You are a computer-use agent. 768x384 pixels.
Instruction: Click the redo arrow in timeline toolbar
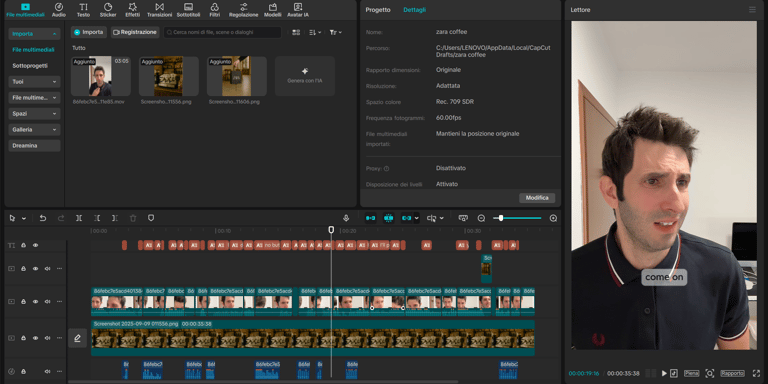(x=61, y=218)
